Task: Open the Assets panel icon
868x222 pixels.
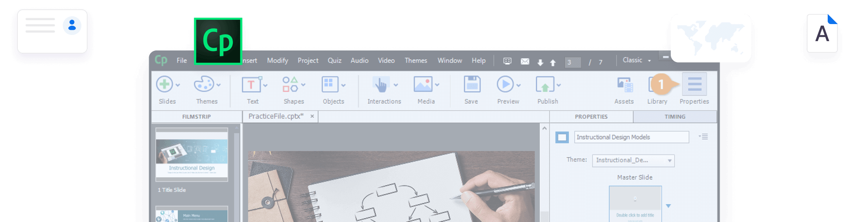Action: (625, 85)
